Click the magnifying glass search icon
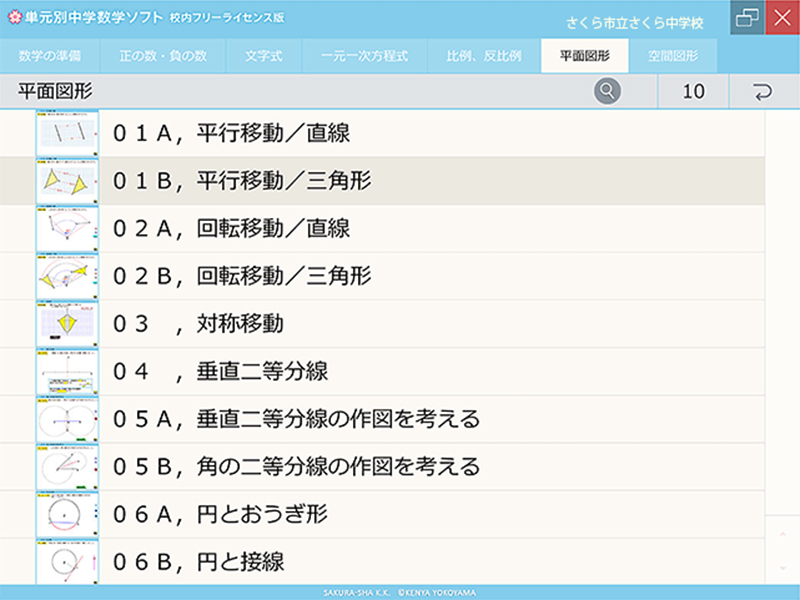 607,92
